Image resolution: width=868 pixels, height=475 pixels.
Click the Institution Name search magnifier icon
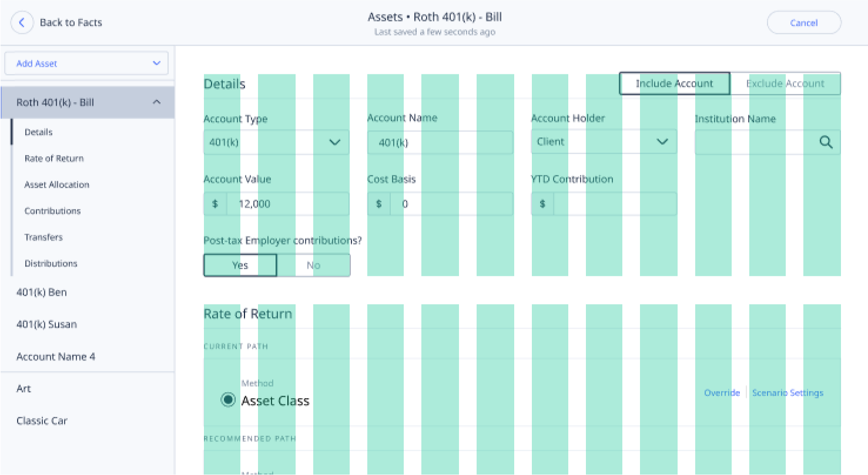click(826, 142)
